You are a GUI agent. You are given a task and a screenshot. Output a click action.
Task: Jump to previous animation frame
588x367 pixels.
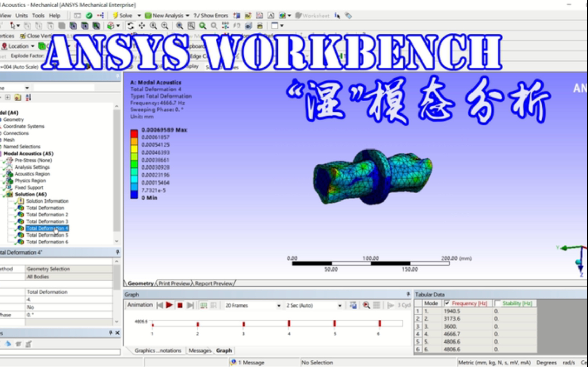coord(160,305)
